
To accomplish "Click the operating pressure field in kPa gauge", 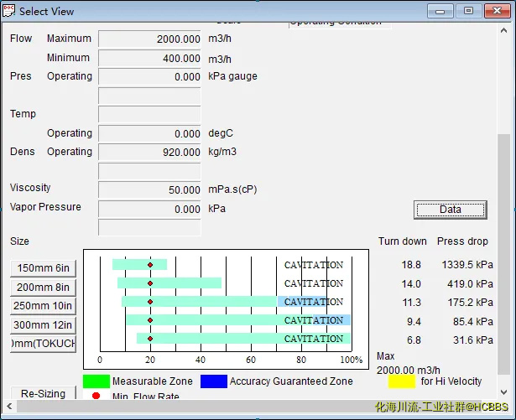I will [149, 76].
